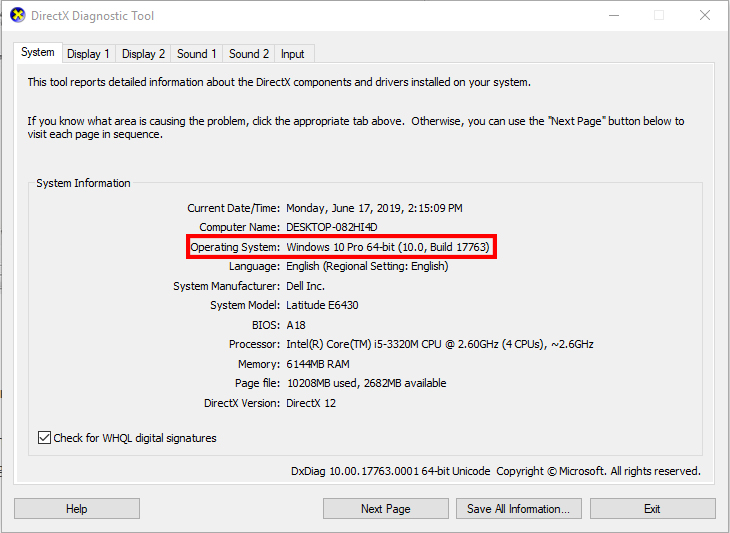Click 'English (Regional Setting: English)' value
Viewport: 730px width, 533px height.
367,266
